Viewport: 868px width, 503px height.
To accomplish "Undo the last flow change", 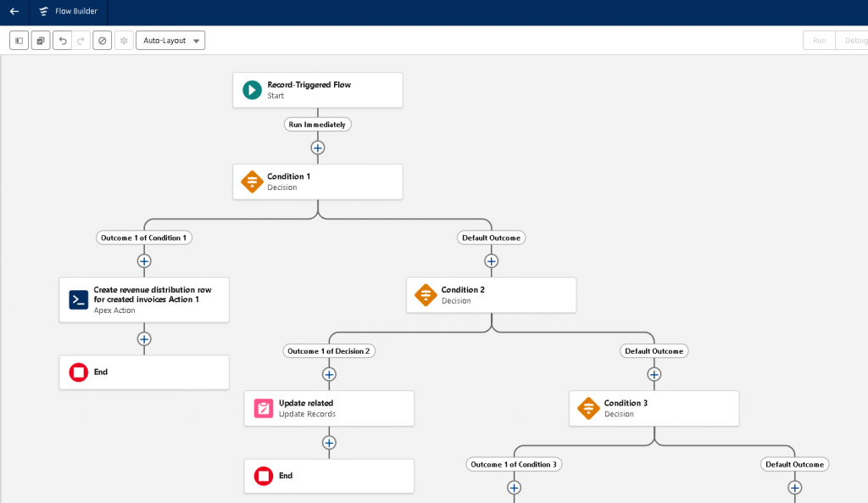I will tap(62, 41).
